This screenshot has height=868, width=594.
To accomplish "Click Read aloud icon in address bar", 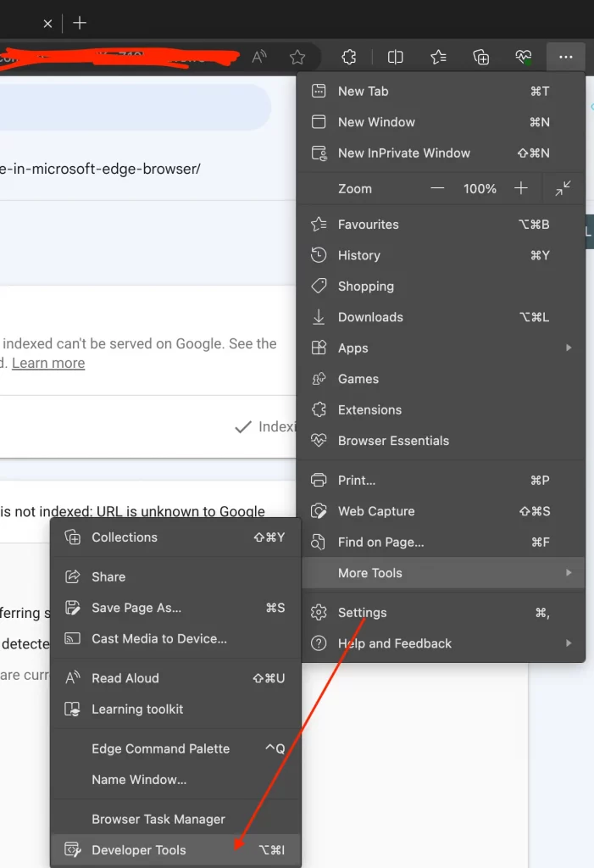I will [259, 57].
